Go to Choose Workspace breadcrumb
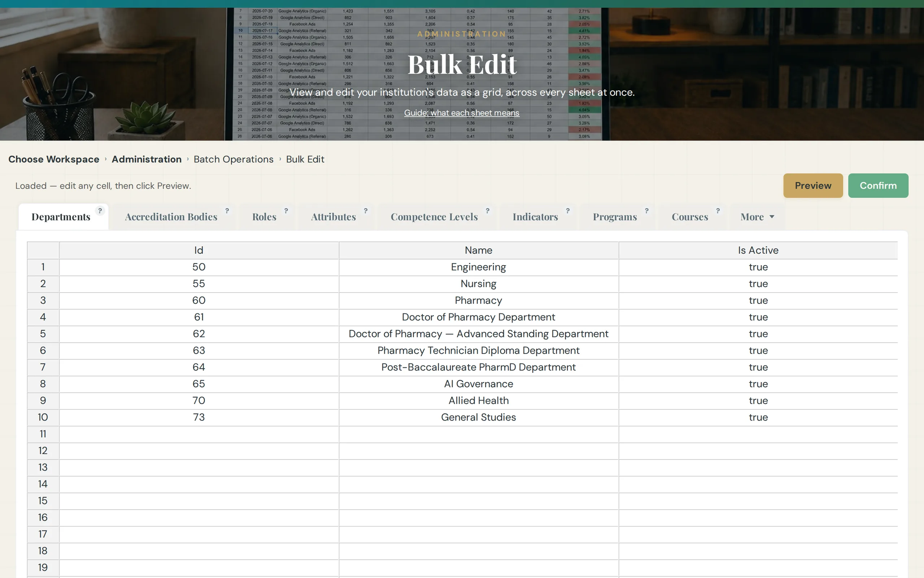This screenshot has height=578, width=924. [x=54, y=159]
